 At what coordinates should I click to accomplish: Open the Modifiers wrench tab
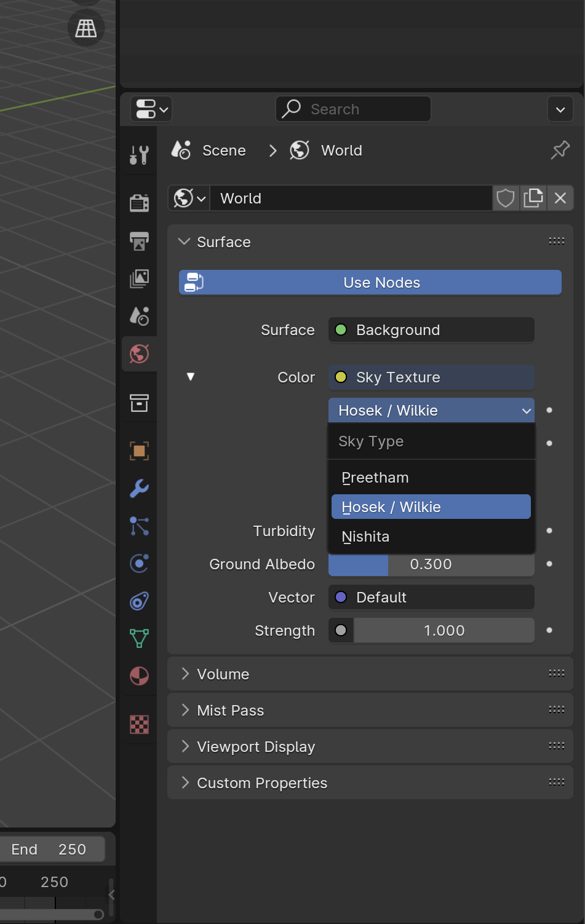click(x=139, y=489)
